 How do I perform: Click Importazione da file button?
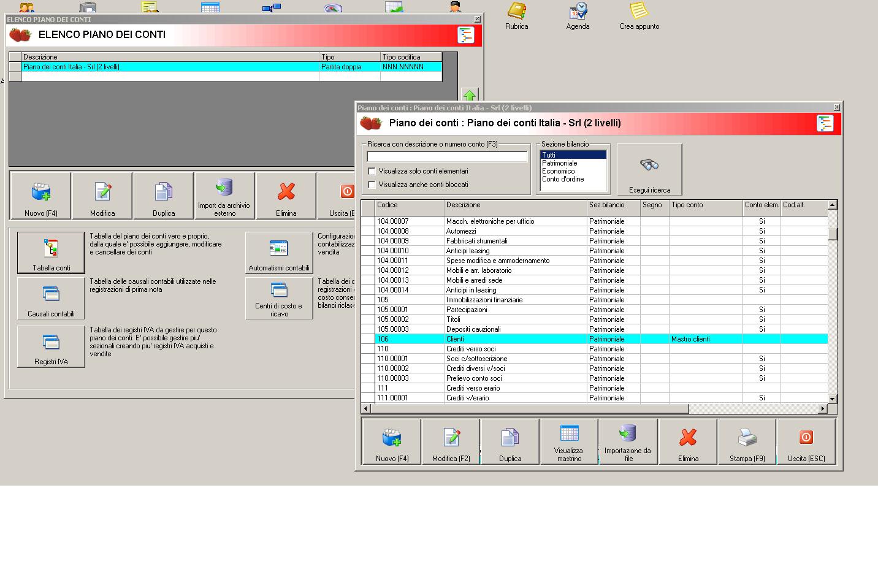[628, 441]
